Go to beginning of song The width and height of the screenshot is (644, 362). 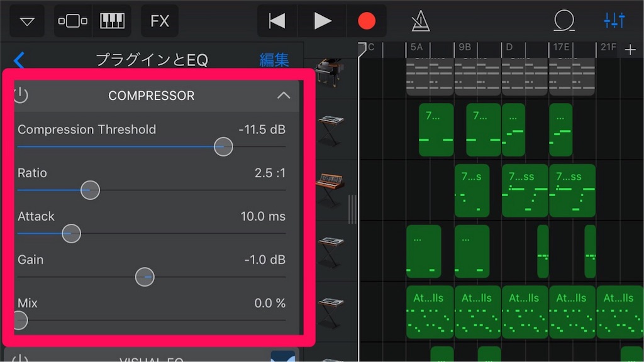point(277,21)
